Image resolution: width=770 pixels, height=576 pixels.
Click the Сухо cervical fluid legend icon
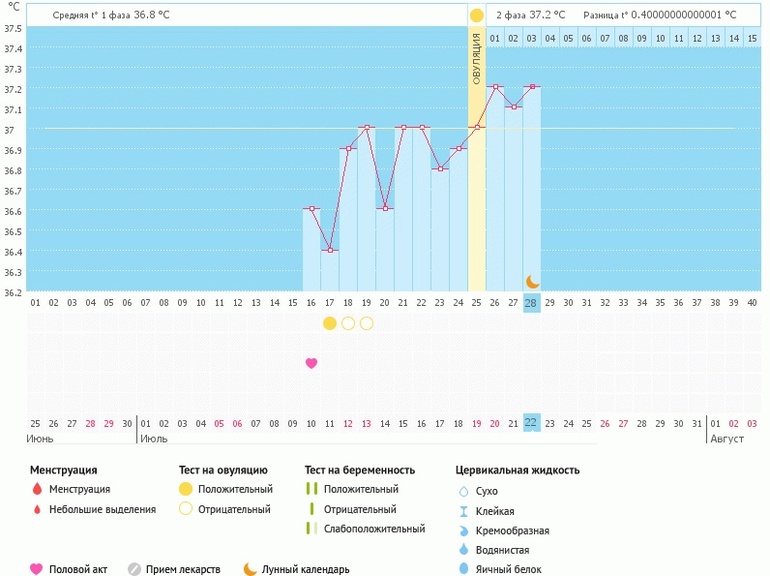(463, 491)
